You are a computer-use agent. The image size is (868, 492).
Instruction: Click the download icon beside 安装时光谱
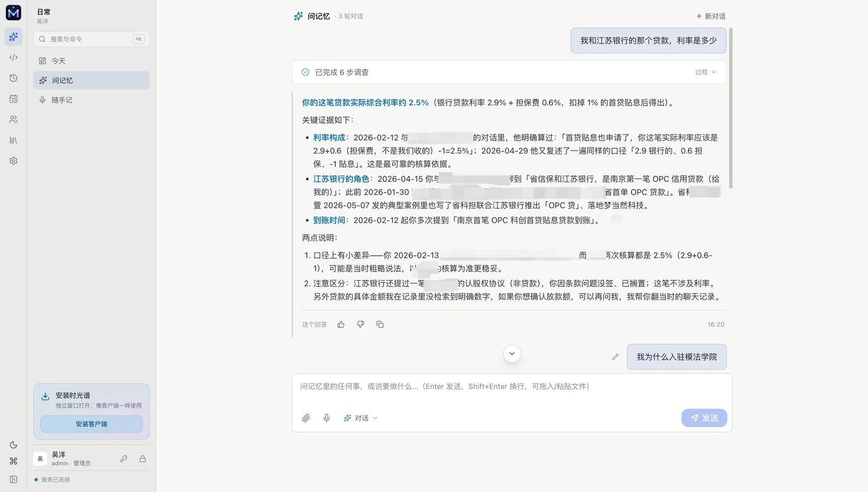pos(45,396)
